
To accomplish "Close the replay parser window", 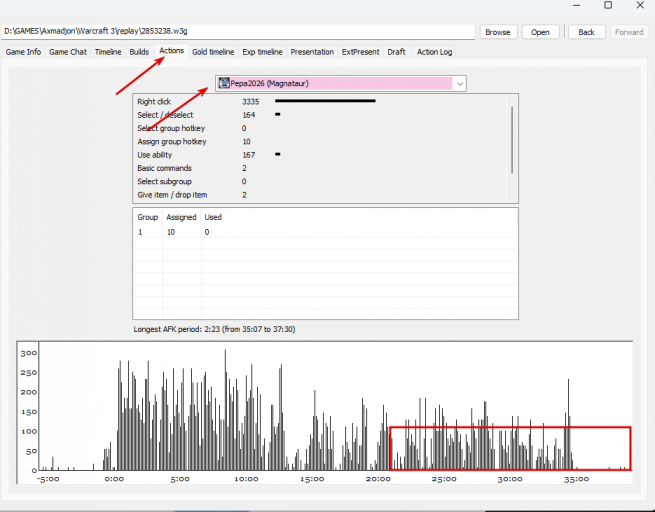I will click(x=640, y=5).
